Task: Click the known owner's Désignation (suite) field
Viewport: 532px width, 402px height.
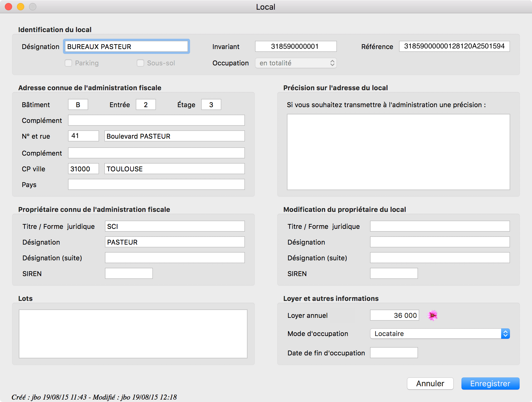Action: pos(175,258)
